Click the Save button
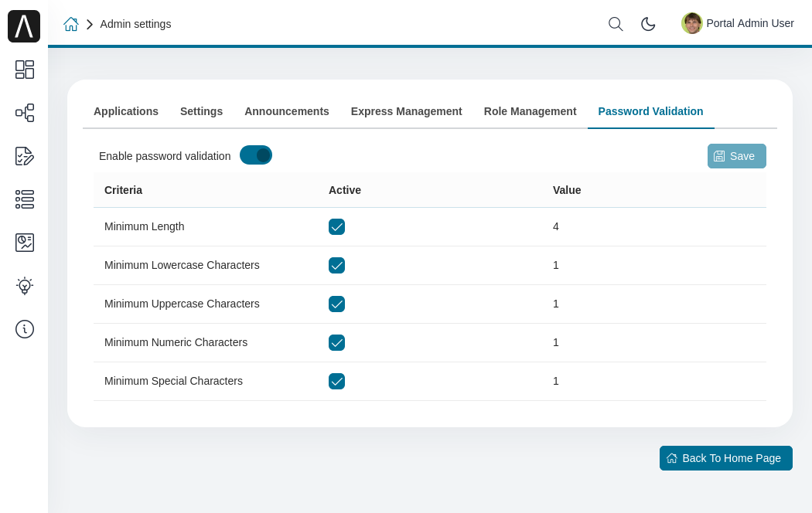The width and height of the screenshot is (812, 513). pyautogui.click(x=736, y=155)
